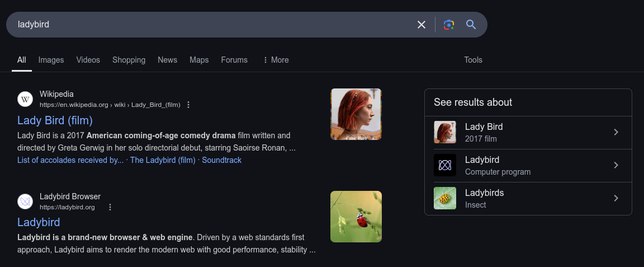The width and height of the screenshot is (644, 267).
Task: Click the https://ladybird.org URL
Action: 67,207
